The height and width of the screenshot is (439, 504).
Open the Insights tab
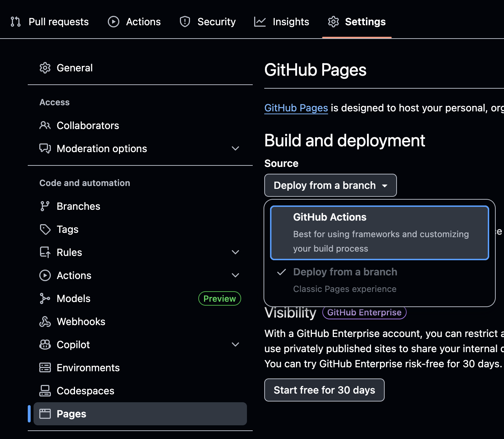point(282,22)
